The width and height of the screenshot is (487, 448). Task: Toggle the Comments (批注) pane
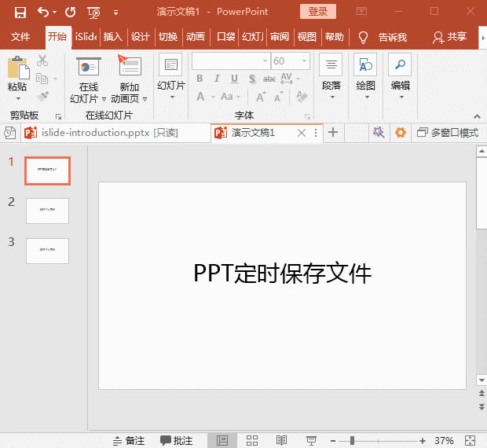pyautogui.click(x=177, y=440)
